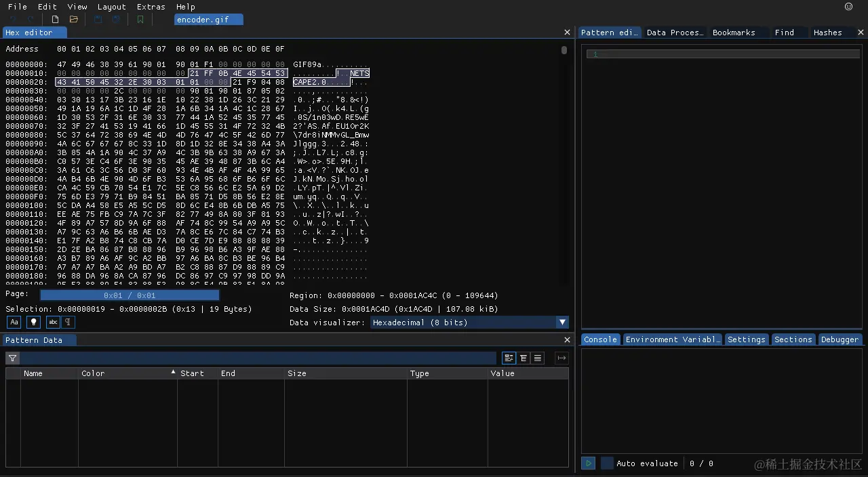The height and width of the screenshot is (477, 868).
Task: Open a file with the folder icon
Action: (x=74, y=20)
